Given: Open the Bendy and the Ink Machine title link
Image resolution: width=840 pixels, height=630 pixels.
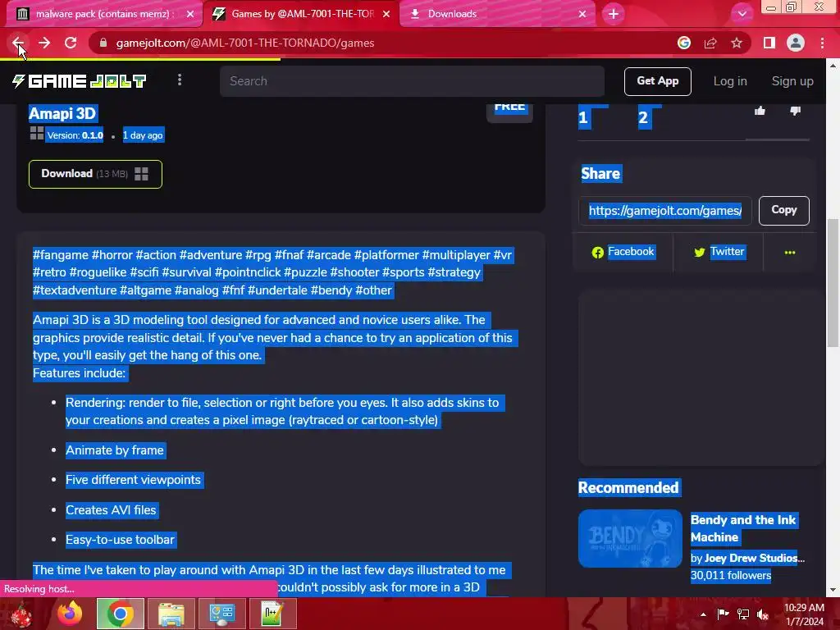Looking at the screenshot, I should tap(743, 528).
